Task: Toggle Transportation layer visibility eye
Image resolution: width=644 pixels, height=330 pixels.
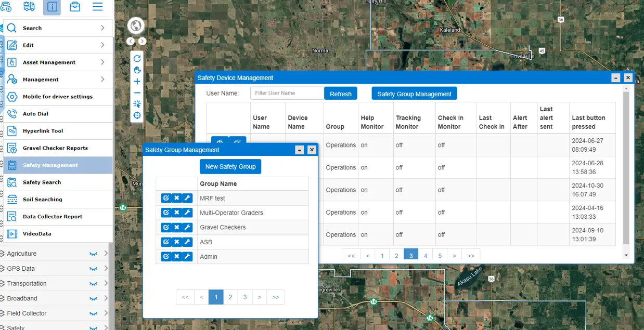Action: 93,284
